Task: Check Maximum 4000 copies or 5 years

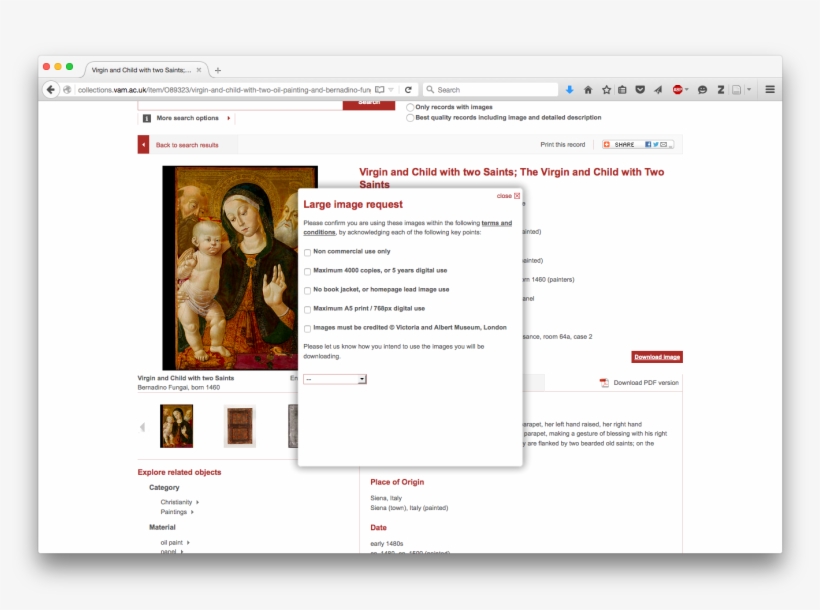Action: click(x=308, y=271)
